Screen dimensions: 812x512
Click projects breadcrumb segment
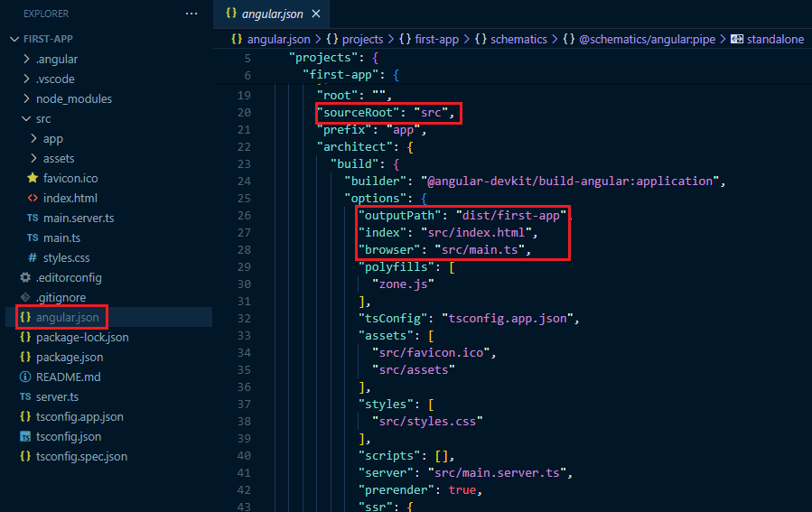(x=362, y=40)
